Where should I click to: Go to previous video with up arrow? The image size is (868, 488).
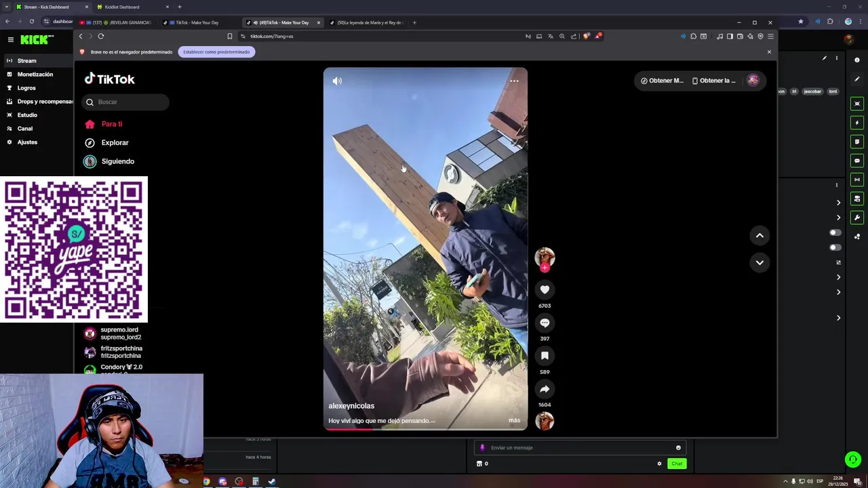tap(759, 235)
